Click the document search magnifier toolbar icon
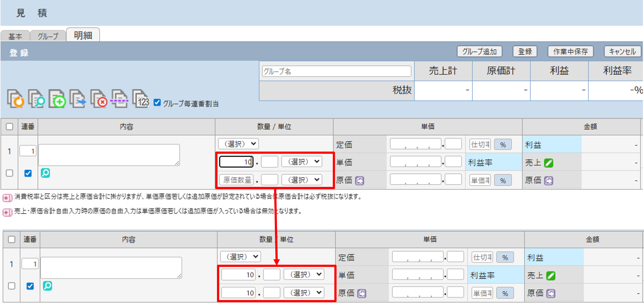The image size is (644, 303). (x=37, y=99)
